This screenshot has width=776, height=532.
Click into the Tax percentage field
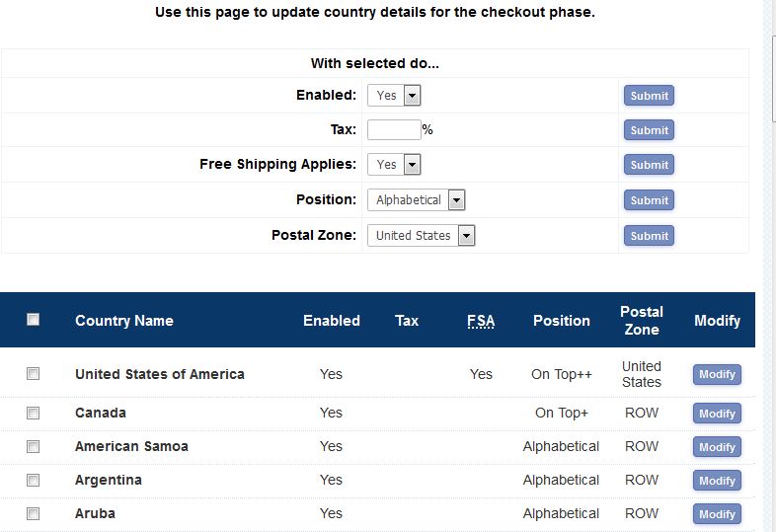[394, 129]
